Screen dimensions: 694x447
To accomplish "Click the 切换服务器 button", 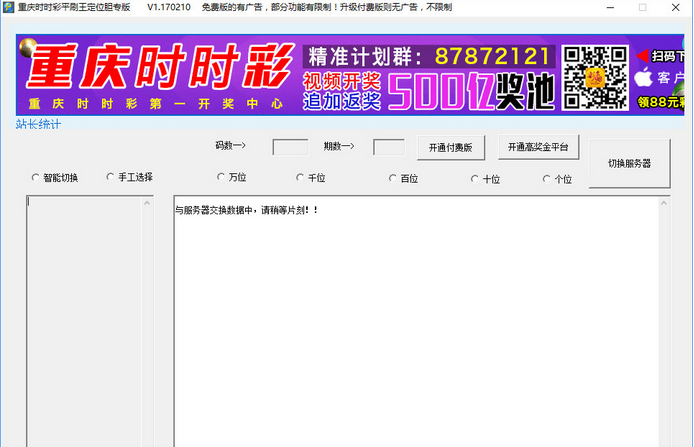I will (x=629, y=163).
